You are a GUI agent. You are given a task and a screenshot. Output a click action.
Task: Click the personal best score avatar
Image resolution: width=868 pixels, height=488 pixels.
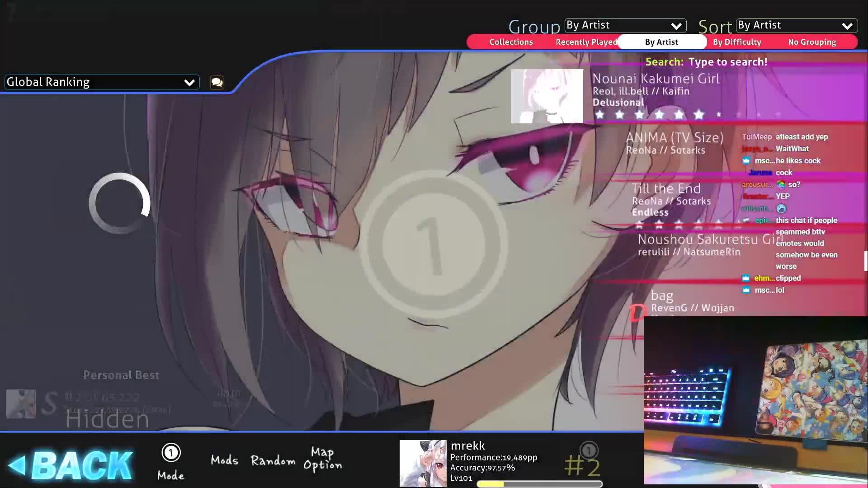pyautogui.click(x=21, y=404)
